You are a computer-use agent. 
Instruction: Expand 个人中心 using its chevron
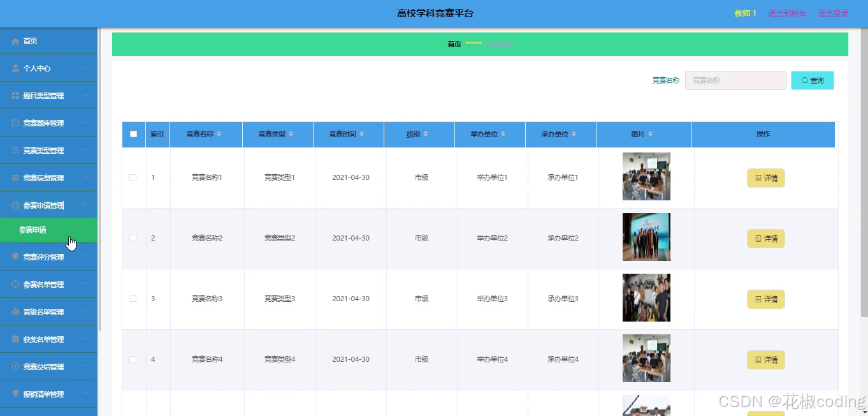coord(85,68)
